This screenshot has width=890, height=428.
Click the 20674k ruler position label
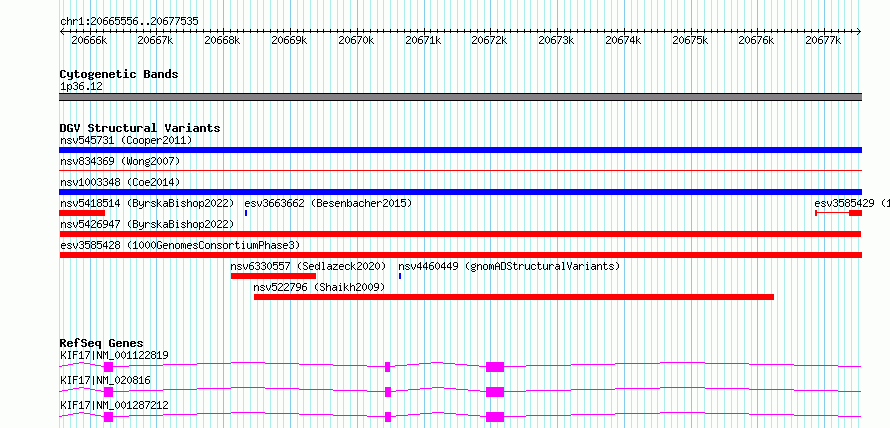pos(623,40)
